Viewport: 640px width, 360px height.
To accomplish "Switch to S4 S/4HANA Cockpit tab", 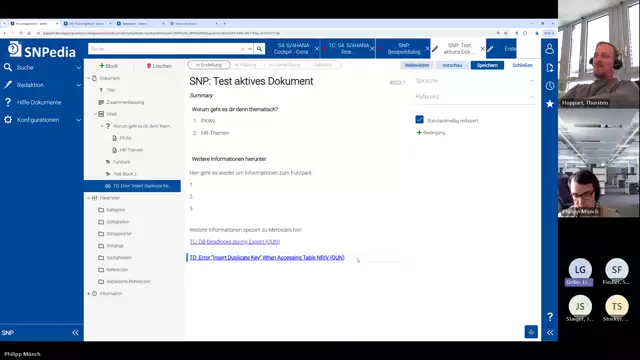I will 293,49.
